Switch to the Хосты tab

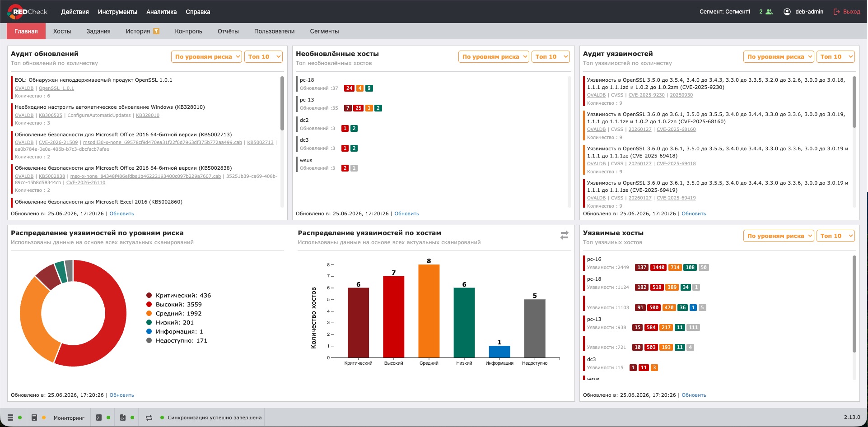(62, 31)
